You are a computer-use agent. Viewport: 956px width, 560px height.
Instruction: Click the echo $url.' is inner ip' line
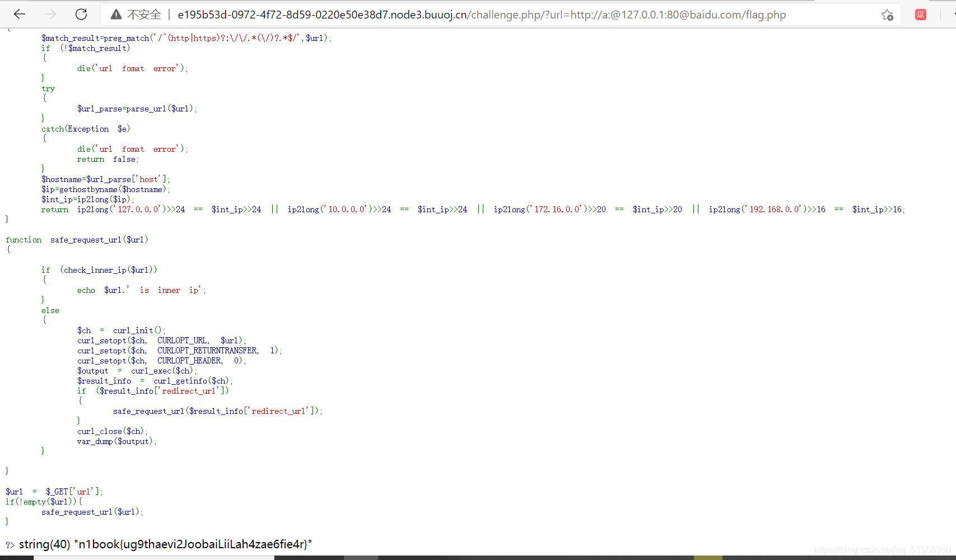coord(142,290)
